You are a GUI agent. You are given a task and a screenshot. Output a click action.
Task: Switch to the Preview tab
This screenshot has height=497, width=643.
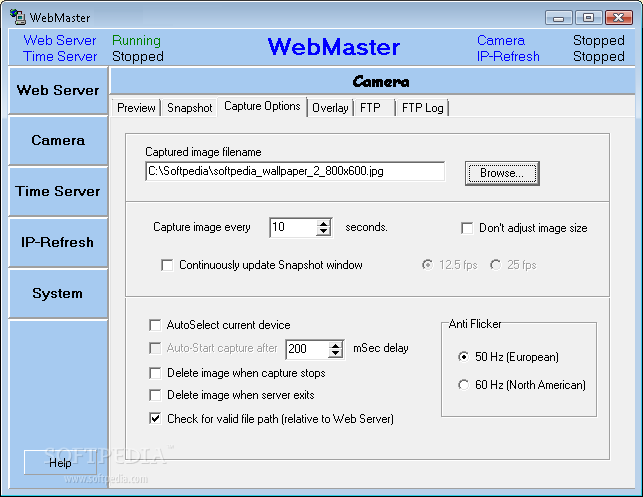coord(136,108)
